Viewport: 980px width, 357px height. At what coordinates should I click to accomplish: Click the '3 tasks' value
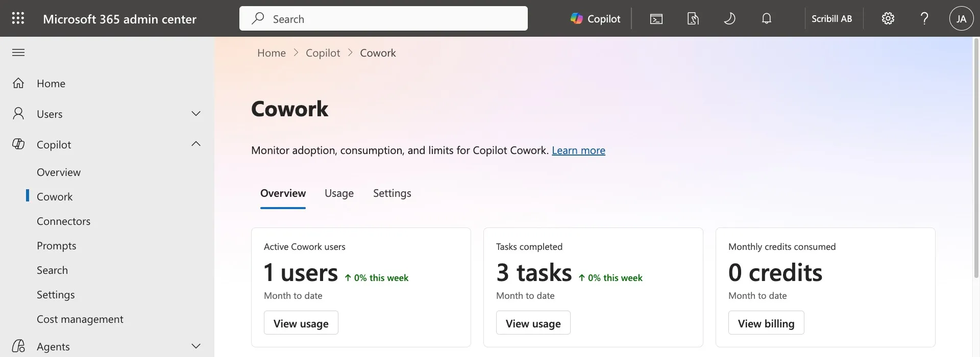(x=534, y=273)
